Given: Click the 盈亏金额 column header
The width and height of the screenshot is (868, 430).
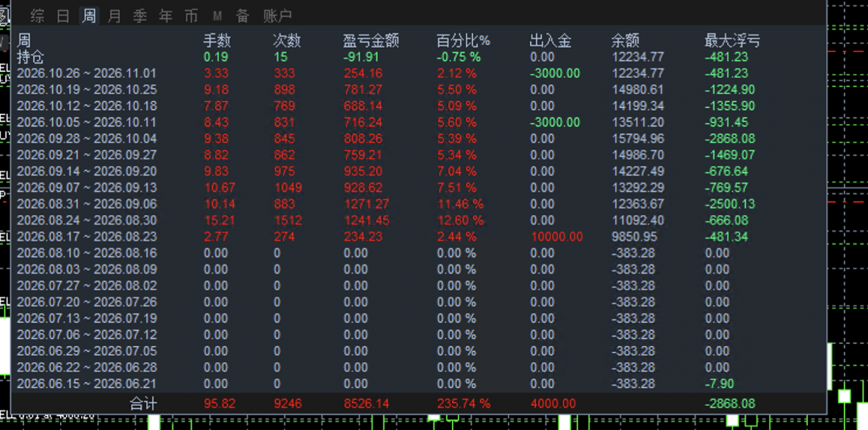Looking at the screenshot, I should click(370, 41).
